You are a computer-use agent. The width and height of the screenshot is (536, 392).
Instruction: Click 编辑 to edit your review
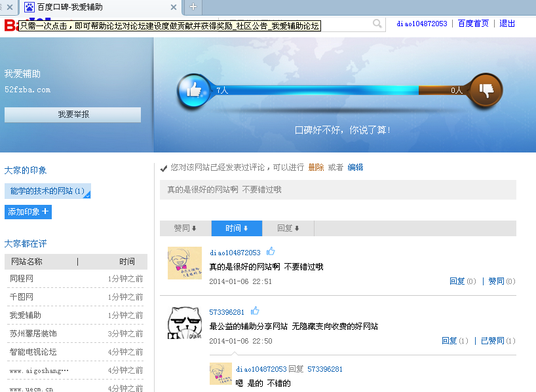pos(355,168)
